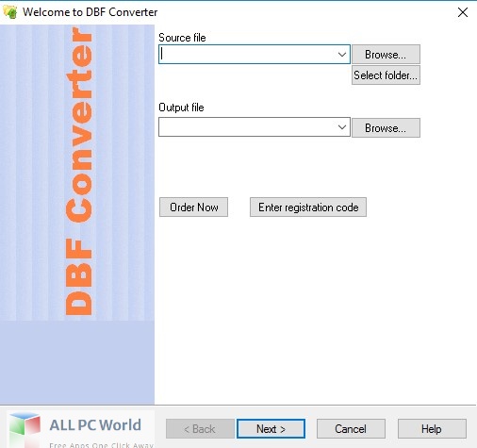The image size is (477, 448).
Task: Click inside the Output file input field
Action: (x=247, y=127)
